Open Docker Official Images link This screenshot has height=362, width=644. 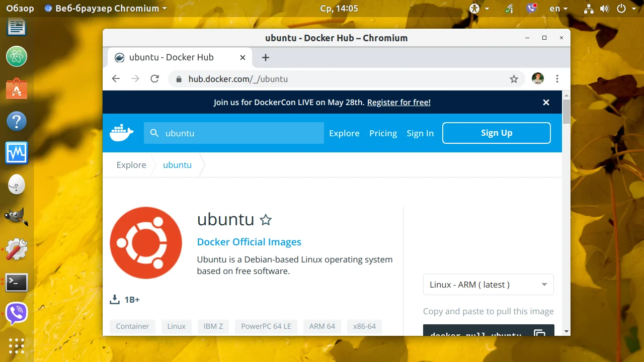tap(249, 242)
